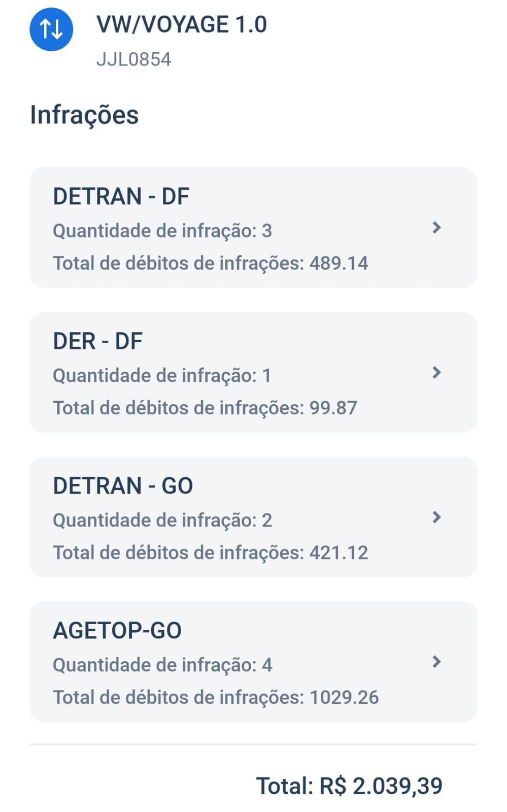Click the VW/VOYAGE 1.0 vehicle name
507x812 pixels.
(x=181, y=24)
